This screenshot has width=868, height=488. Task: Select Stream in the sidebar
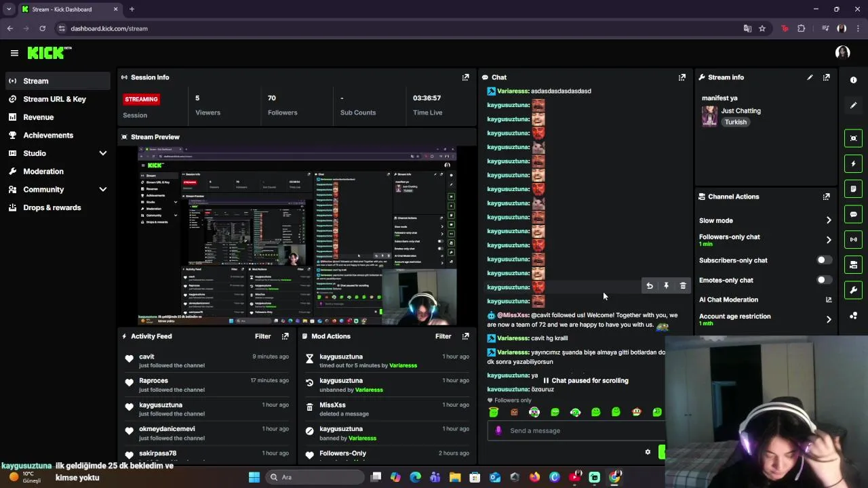(58, 81)
